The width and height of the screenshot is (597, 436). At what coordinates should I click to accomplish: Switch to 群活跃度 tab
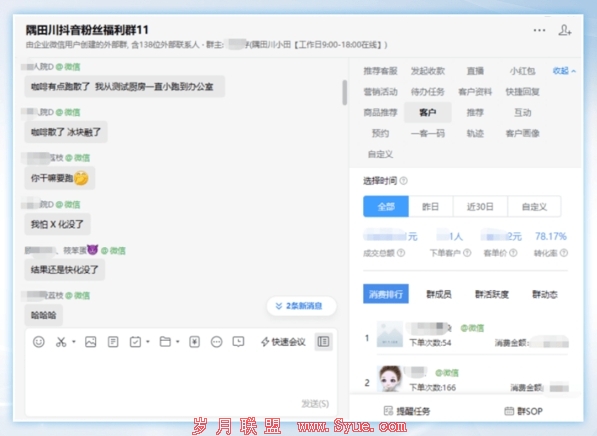click(x=492, y=294)
